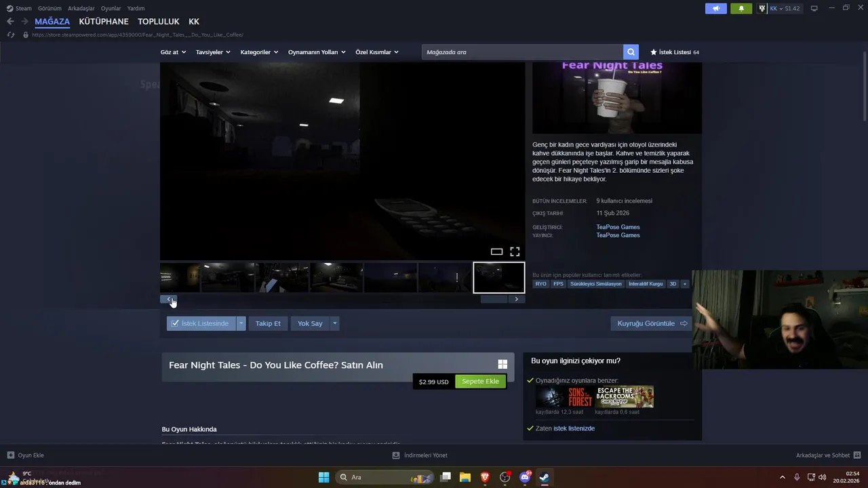Open the Sons of the Forest capsule
Screen dimensions: 868x488
coord(565,397)
